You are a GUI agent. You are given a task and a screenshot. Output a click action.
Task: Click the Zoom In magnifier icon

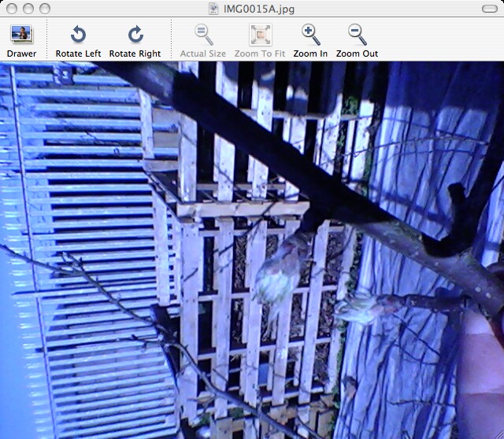310,35
